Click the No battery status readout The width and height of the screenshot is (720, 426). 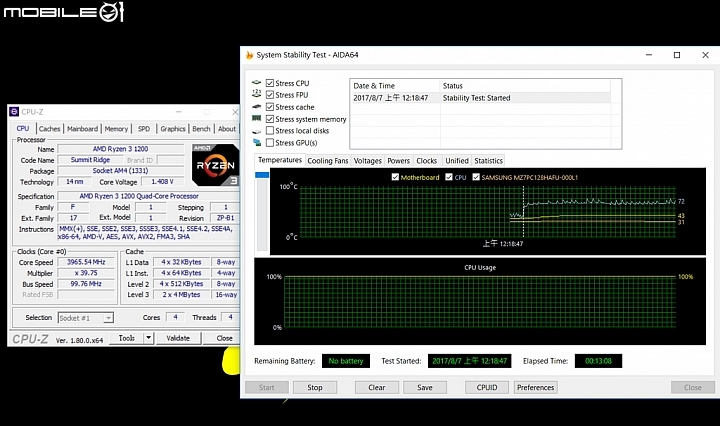tap(346, 361)
